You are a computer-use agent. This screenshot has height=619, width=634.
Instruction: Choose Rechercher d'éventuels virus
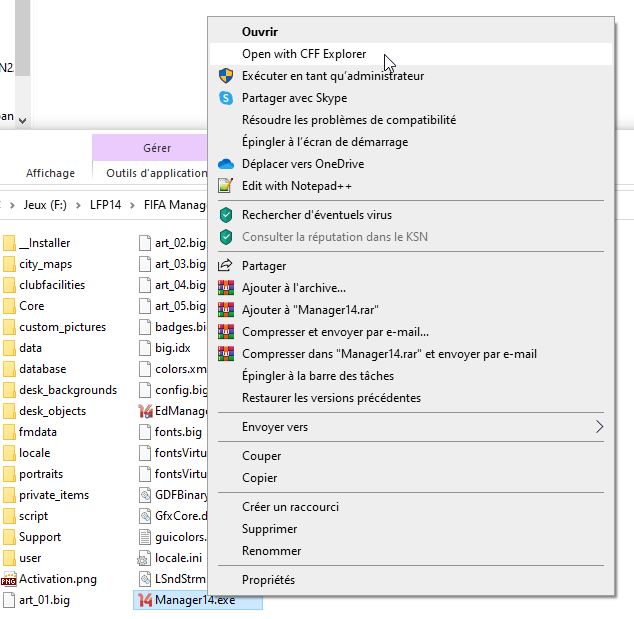click(411, 215)
